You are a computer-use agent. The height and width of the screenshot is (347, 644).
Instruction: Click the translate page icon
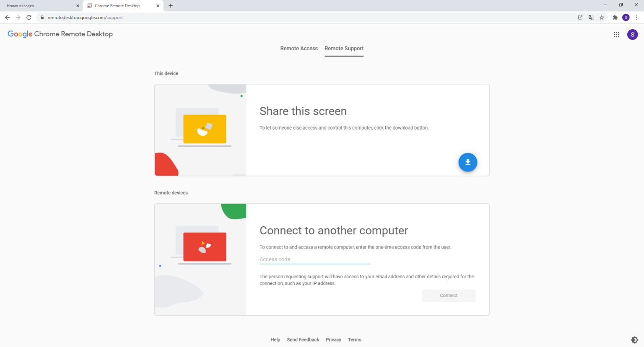(x=591, y=18)
